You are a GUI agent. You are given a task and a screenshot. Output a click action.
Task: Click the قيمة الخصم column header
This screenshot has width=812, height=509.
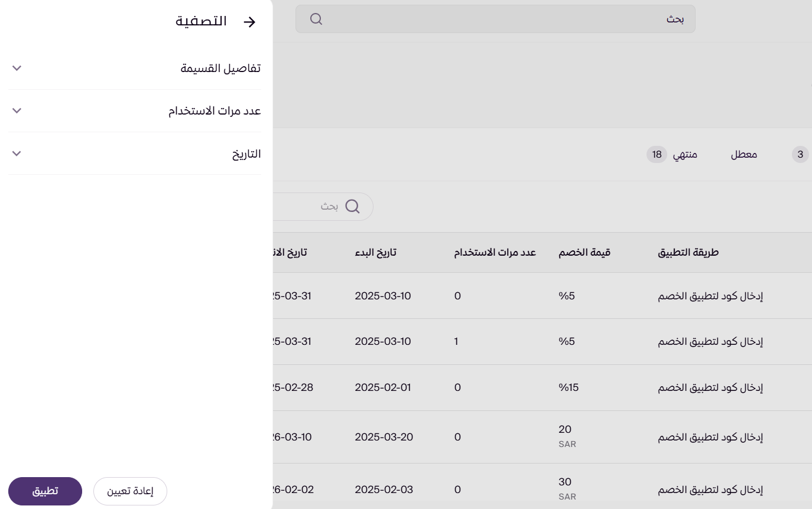tap(584, 253)
